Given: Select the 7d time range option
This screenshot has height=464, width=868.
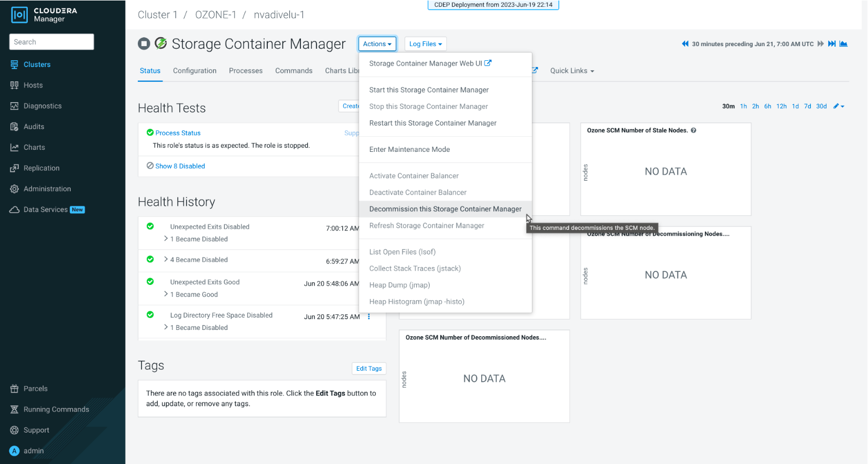Looking at the screenshot, I should [x=807, y=106].
